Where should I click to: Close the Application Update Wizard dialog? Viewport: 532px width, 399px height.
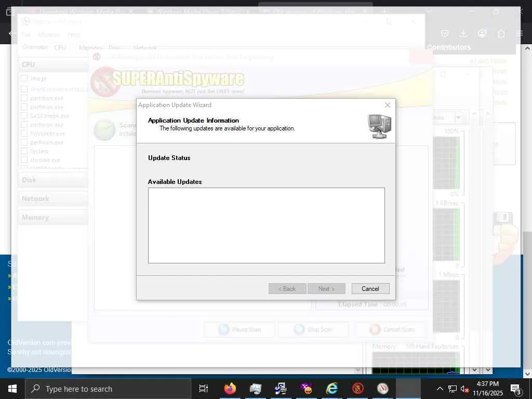(388, 105)
